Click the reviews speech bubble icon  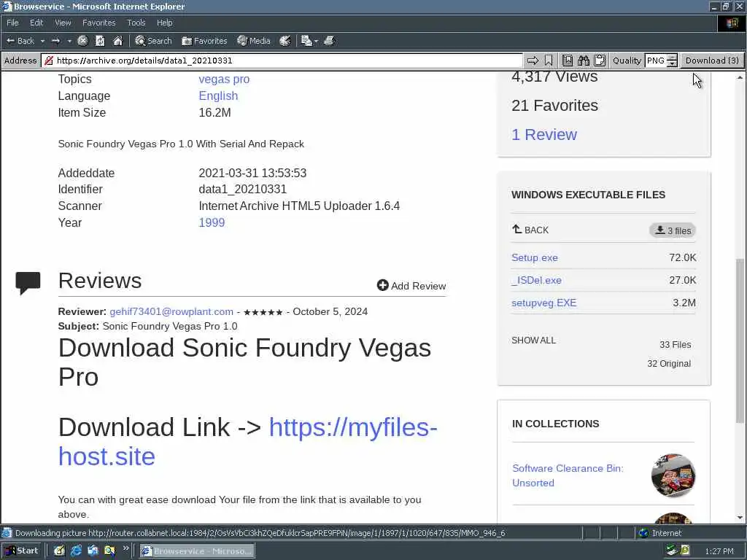28,283
